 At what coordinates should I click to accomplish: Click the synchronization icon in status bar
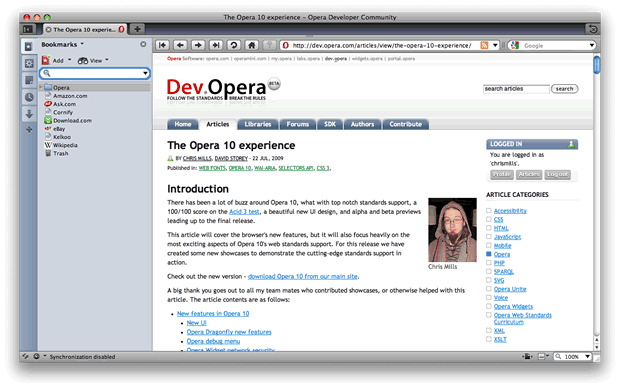(x=26, y=356)
